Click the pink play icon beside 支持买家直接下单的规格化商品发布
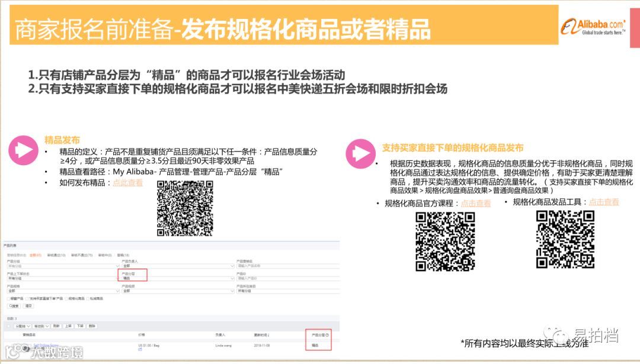The image size is (640, 364). 360,154
